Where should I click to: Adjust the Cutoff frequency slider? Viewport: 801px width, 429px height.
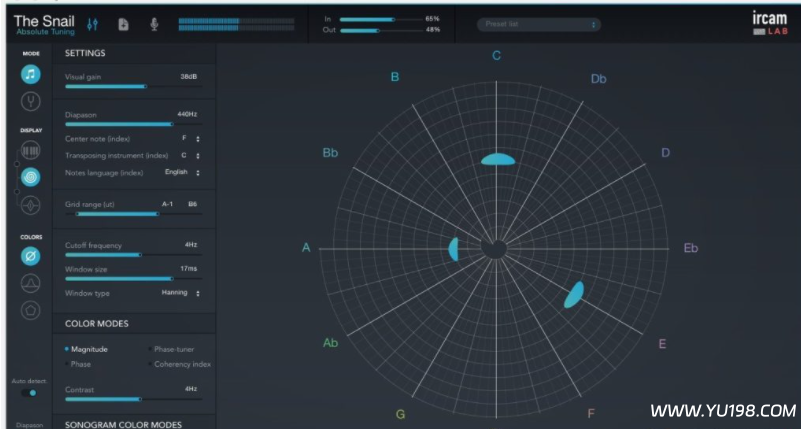coord(133,254)
